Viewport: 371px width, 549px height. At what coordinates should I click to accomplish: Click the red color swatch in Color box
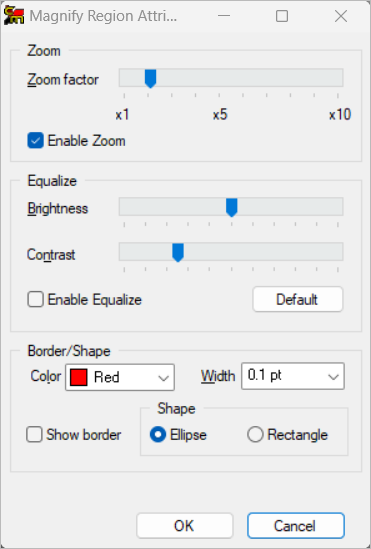click(79, 377)
